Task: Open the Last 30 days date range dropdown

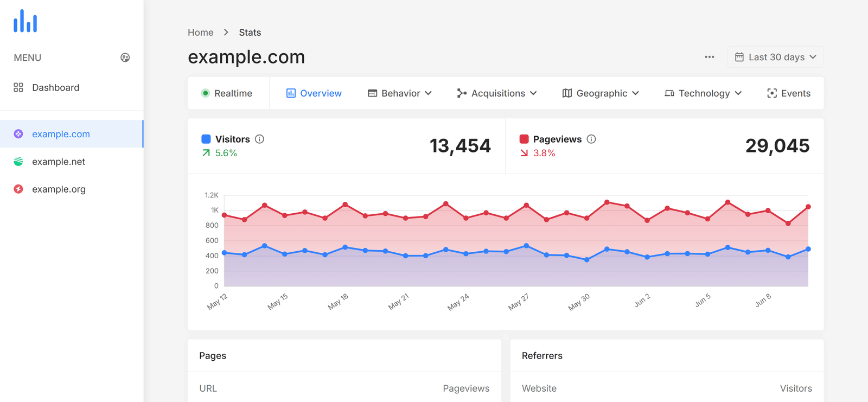Action: pyautogui.click(x=775, y=57)
